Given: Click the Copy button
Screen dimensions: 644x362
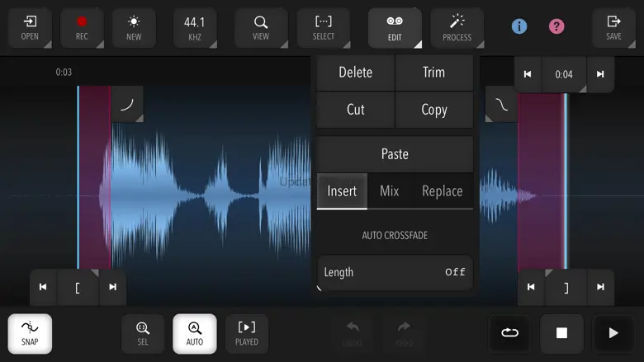Looking at the screenshot, I should [434, 110].
